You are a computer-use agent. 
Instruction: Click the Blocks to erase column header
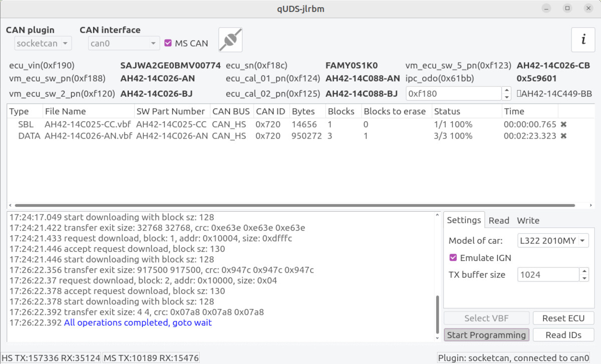point(396,111)
